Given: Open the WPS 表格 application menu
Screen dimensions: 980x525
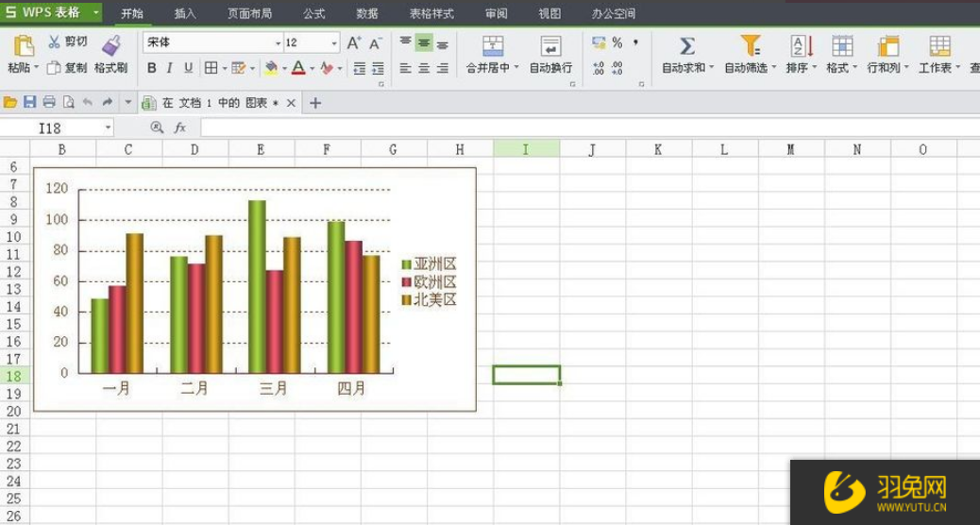Looking at the screenshot, I should 51,12.
